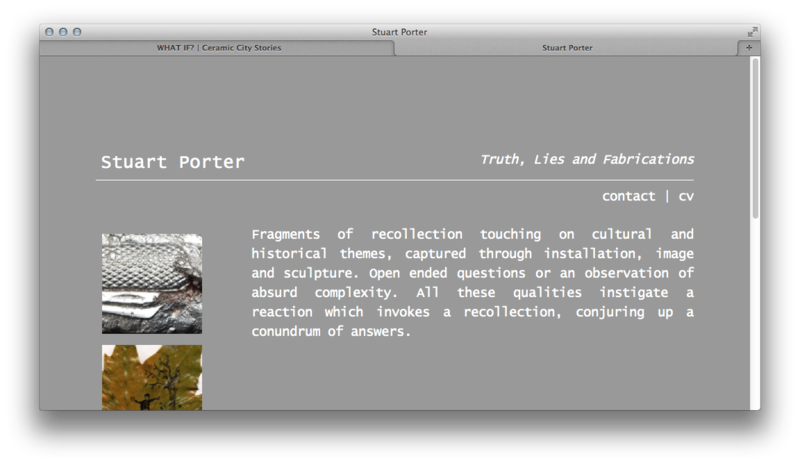Click the Stuart Porter site heading
The height and width of the screenshot is (465, 800).
(x=172, y=162)
